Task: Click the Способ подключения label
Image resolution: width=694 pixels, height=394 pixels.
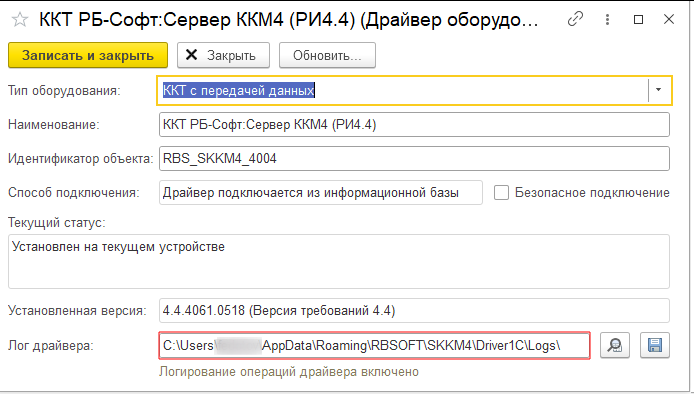Action: [73, 193]
